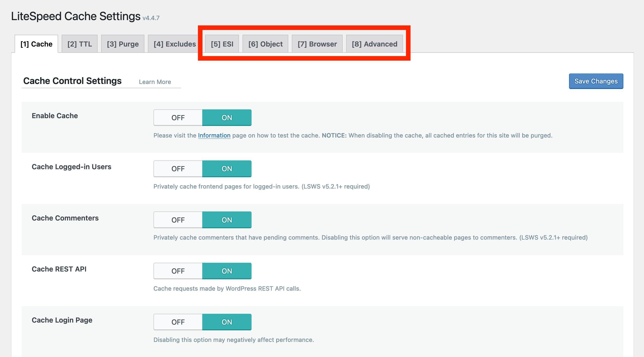Set Cache Login Page to ON
644x357 pixels.
tap(227, 322)
